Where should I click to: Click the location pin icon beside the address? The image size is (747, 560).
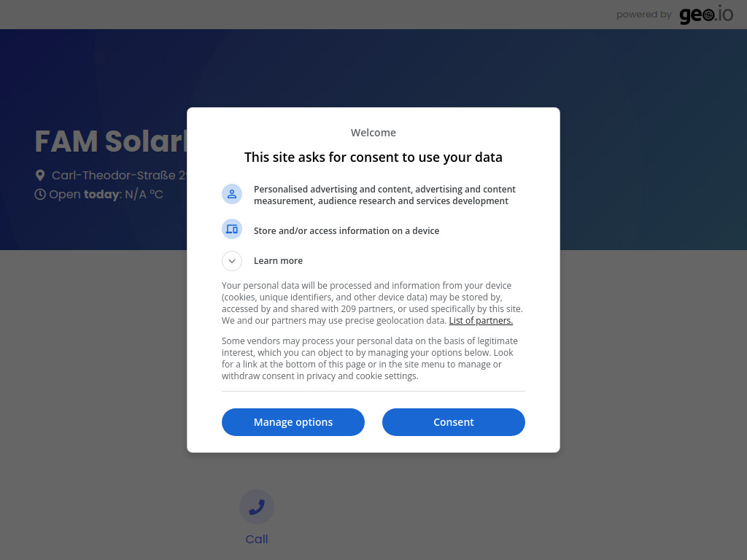pos(40,175)
